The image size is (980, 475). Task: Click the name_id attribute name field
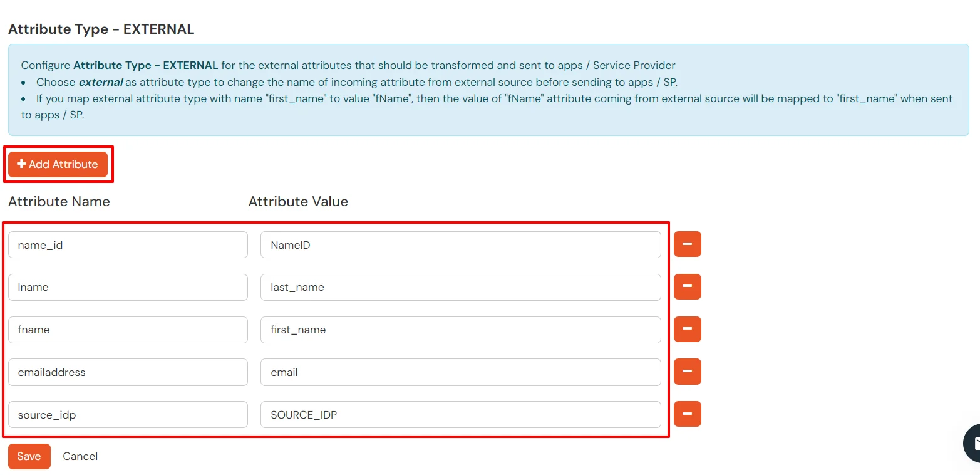click(x=128, y=244)
